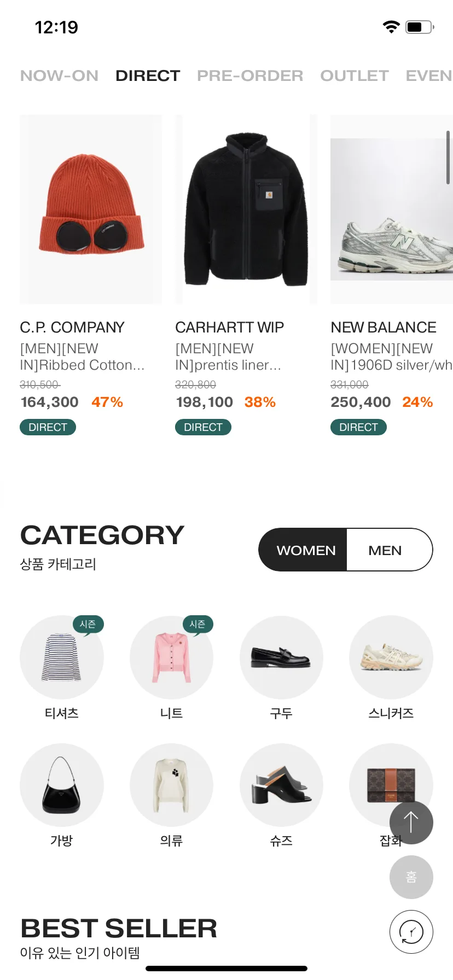Screen dimensions: 453x980
Task: Choose the 의류 sweater category icon
Action: pos(171,785)
